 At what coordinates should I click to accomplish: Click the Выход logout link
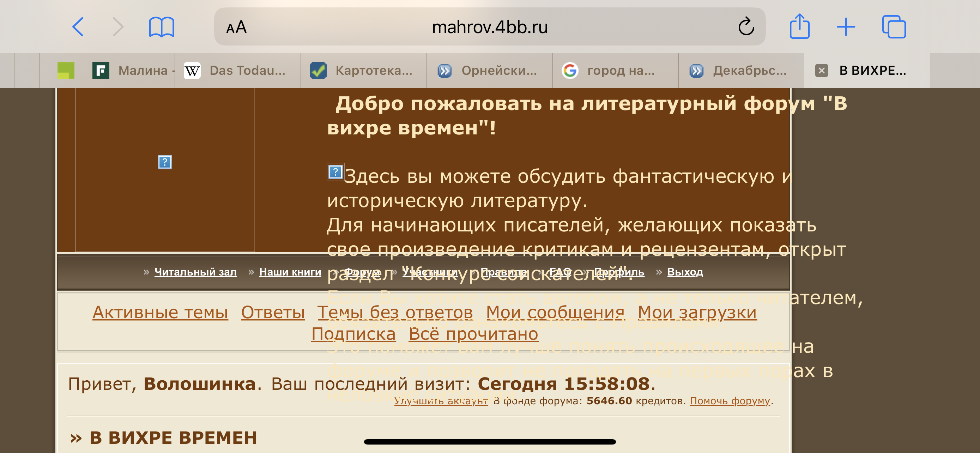685,272
